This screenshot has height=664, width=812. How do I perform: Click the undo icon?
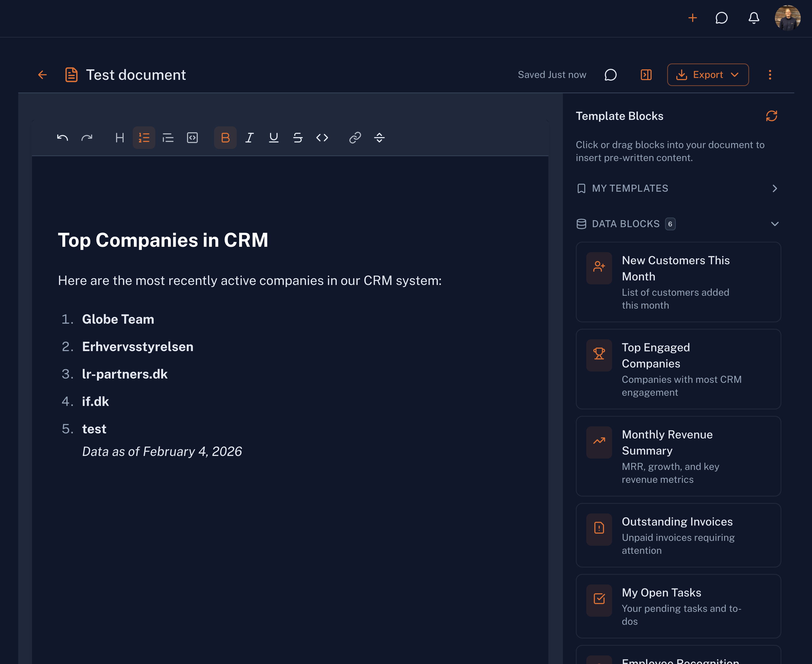pyautogui.click(x=62, y=138)
